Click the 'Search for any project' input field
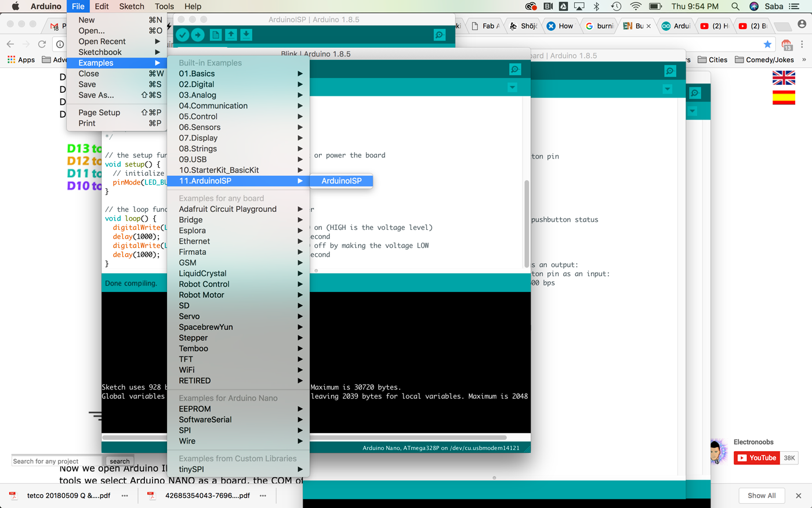 pyautogui.click(x=57, y=462)
